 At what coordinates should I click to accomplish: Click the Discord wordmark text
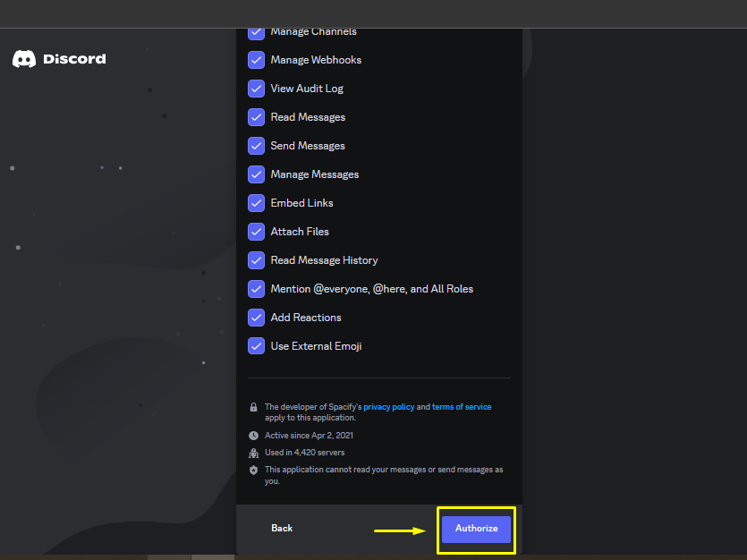tap(74, 59)
